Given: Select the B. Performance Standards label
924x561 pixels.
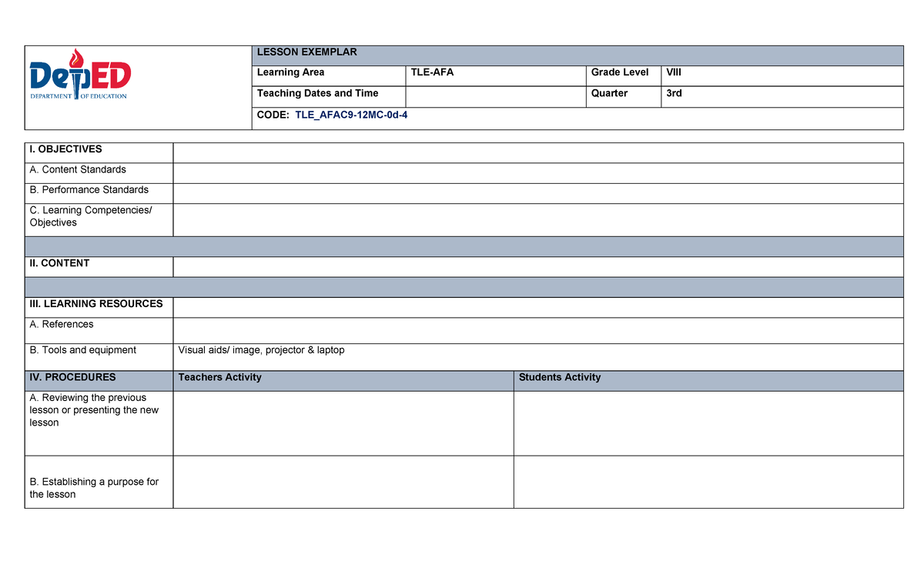Looking at the screenshot, I should (x=89, y=189).
